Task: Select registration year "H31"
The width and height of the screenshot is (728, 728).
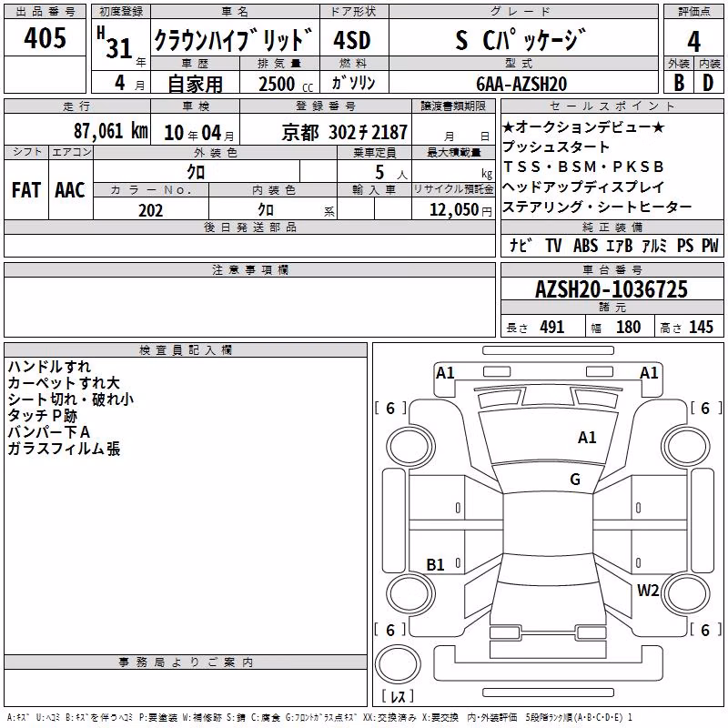Action: click(x=115, y=43)
